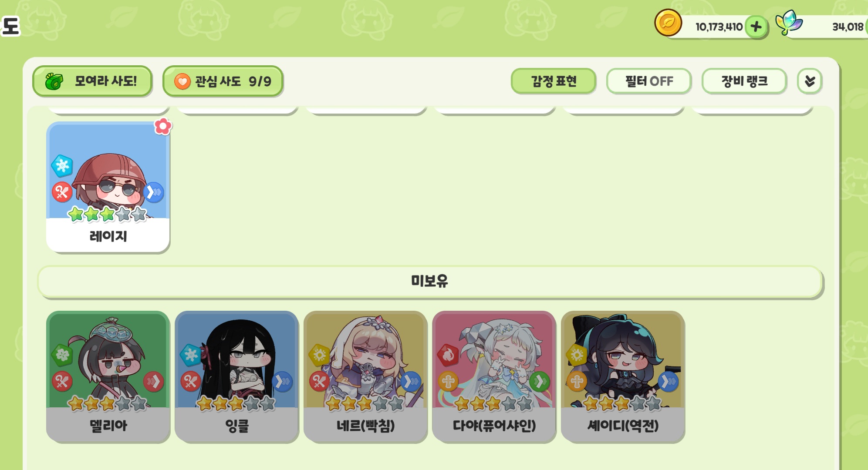
Task: Select the 셰이디(역전) character card
Action: tap(623, 377)
